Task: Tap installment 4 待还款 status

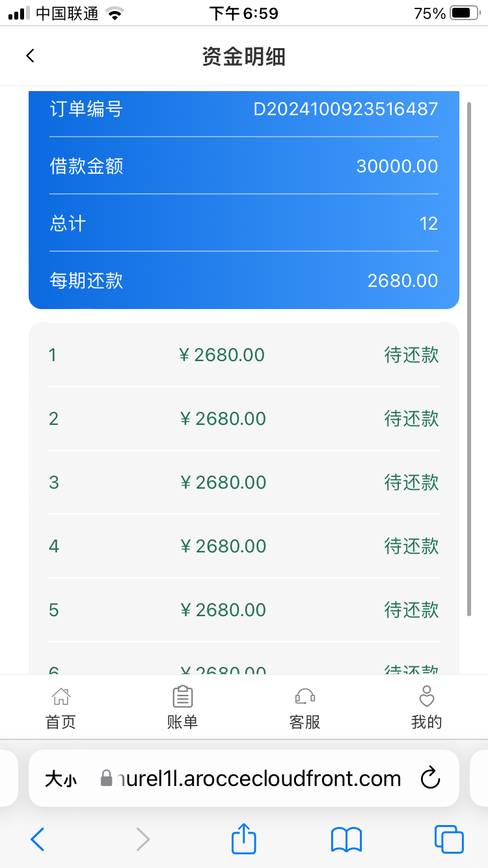Action: 411,546
